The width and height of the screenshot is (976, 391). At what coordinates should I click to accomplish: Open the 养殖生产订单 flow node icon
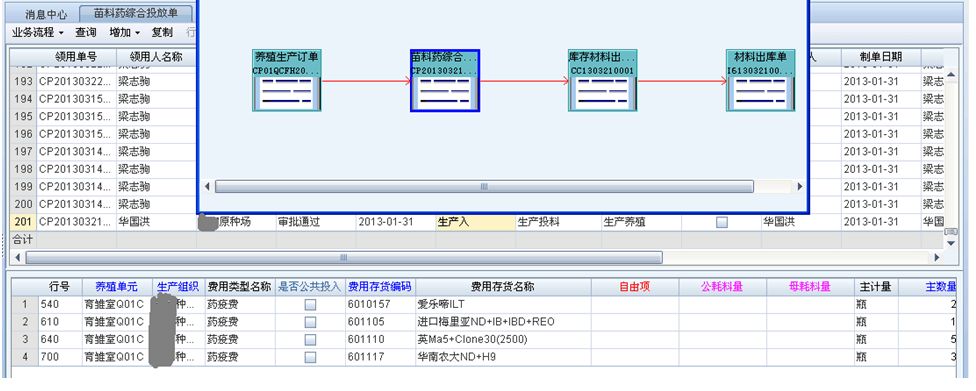pos(286,81)
